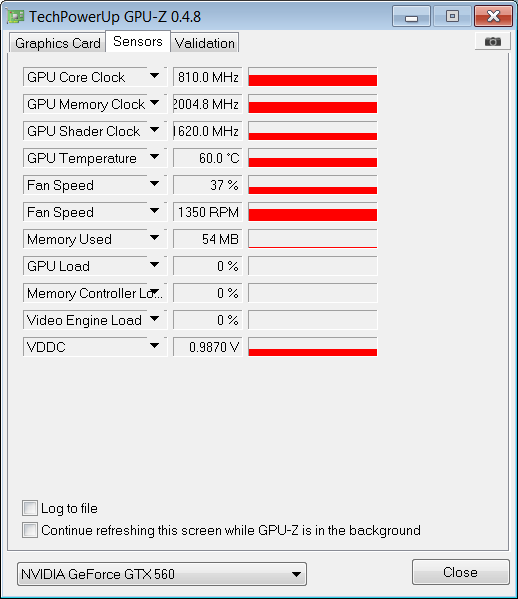Screen dimensions: 518x599
Task: Switch to the Graphics Card tab
Action: click(x=58, y=43)
